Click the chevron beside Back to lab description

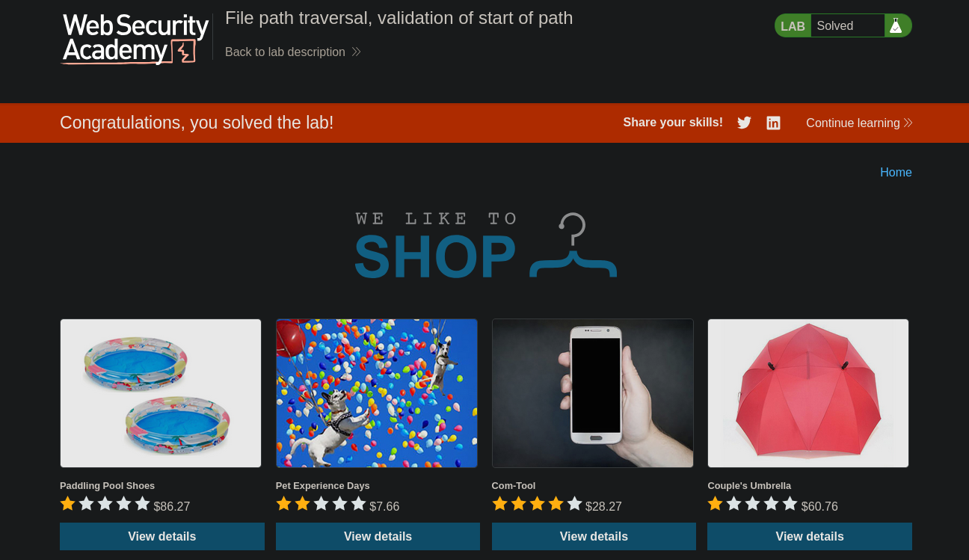coord(356,52)
